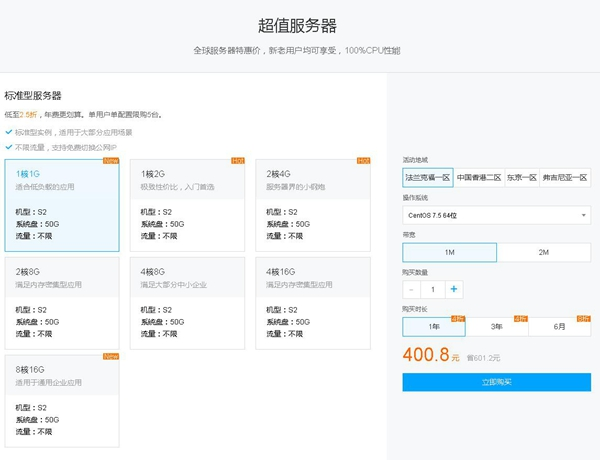This screenshot has width=600, height=460.
Task: Pick the 4核8G server card
Action: click(x=187, y=302)
